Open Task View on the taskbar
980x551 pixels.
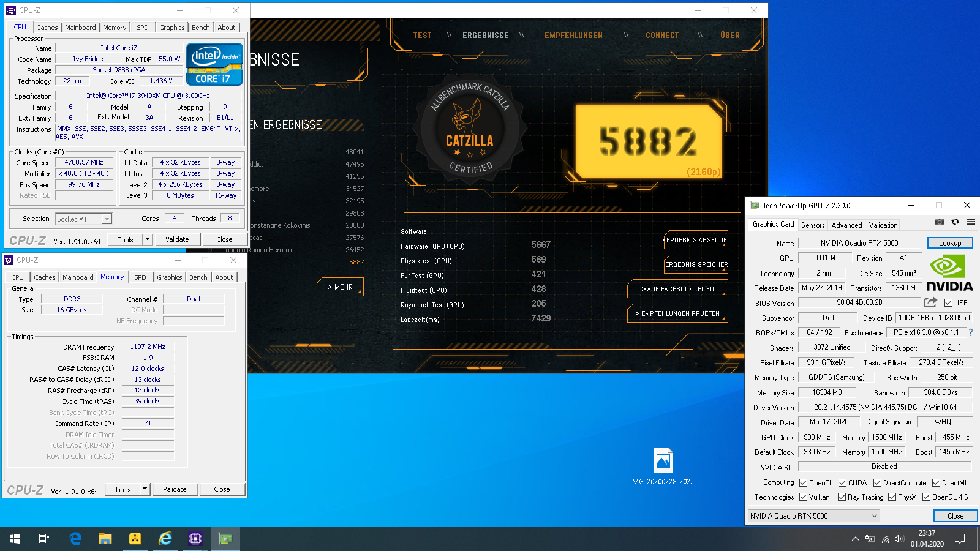pyautogui.click(x=44, y=539)
